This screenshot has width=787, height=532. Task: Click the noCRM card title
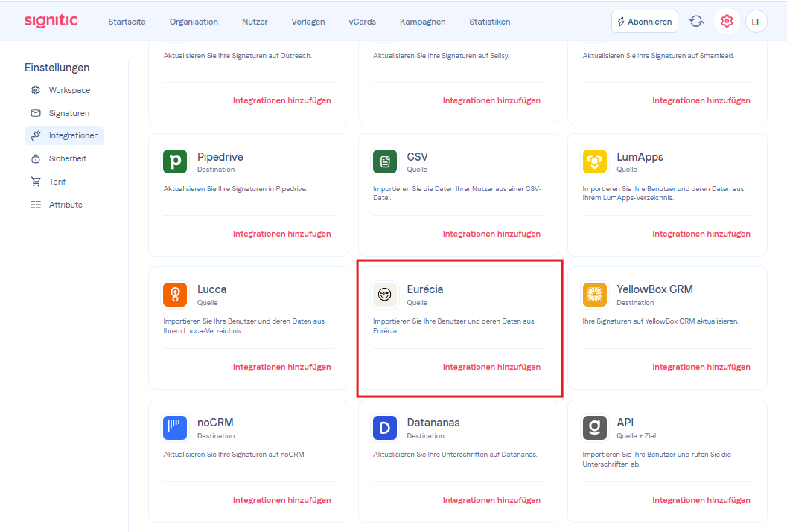click(x=215, y=423)
